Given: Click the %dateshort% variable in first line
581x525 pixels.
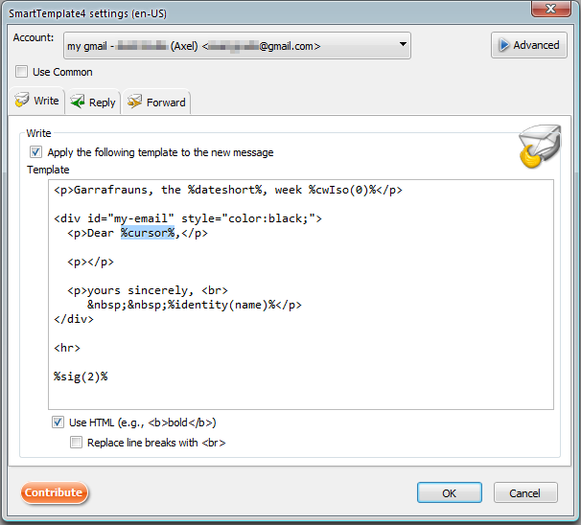Looking at the screenshot, I should tap(225, 190).
